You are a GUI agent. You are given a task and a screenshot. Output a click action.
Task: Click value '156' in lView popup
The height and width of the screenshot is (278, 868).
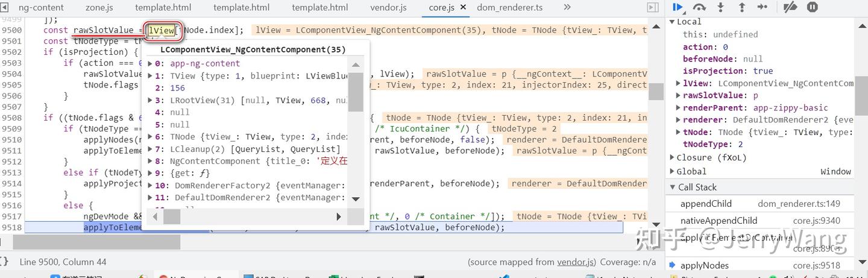pyautogui.click(x=178, y=88)
